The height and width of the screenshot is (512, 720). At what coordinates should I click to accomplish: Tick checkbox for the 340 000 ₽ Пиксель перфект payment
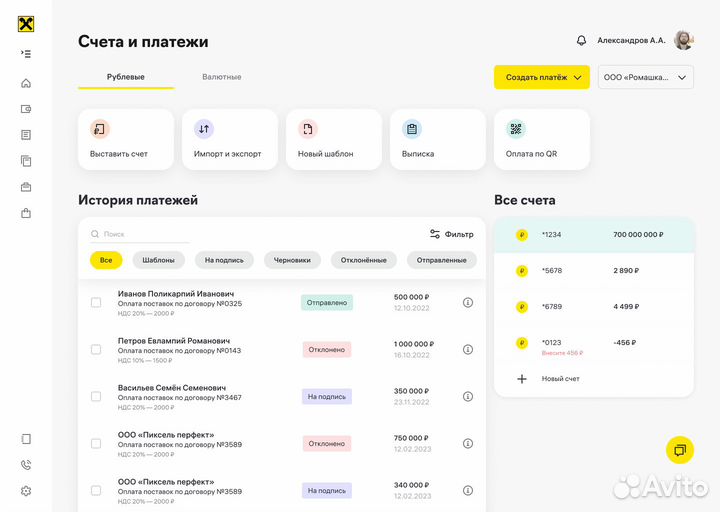(96, 490)
